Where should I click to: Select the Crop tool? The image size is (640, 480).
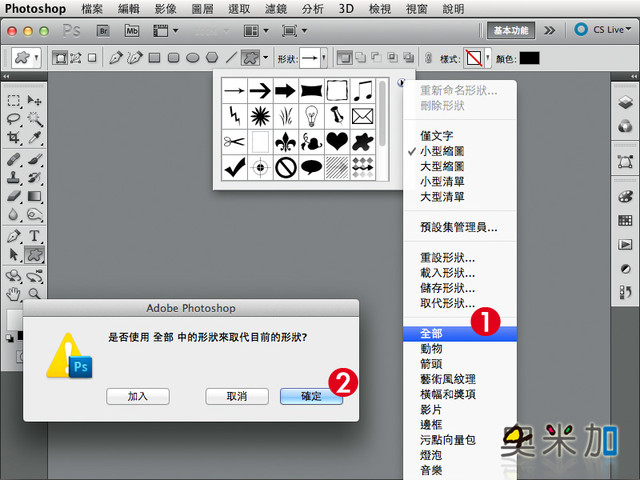tap(13, 138)
